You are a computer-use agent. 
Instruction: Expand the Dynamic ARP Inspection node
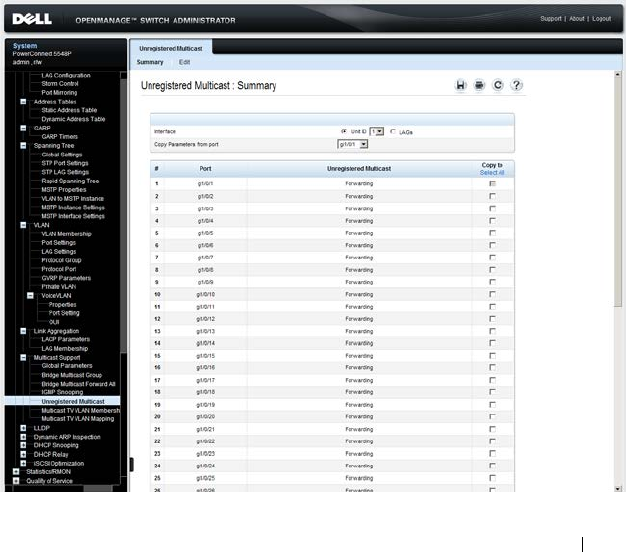pos(23,437)
